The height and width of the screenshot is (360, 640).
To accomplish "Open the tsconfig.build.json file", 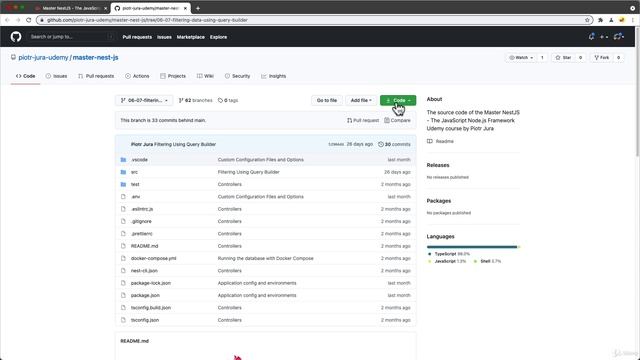I will pyautogui.click(x=151, y=308).
